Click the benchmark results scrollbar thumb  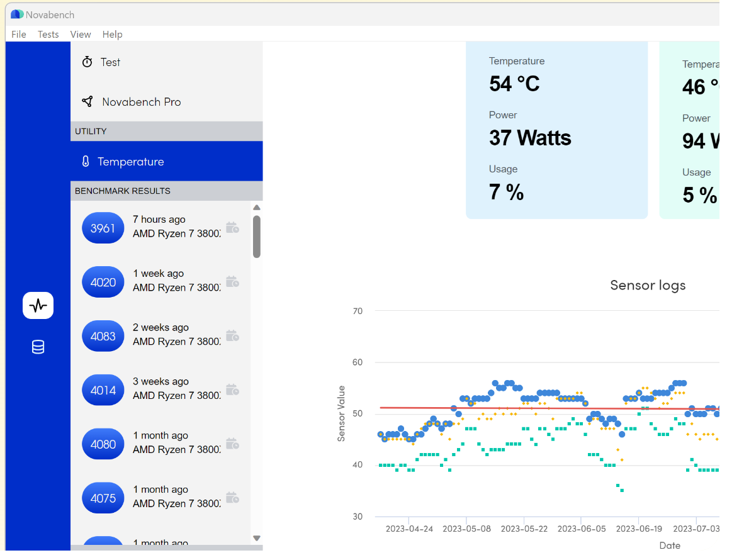click(x=257, y=237)
